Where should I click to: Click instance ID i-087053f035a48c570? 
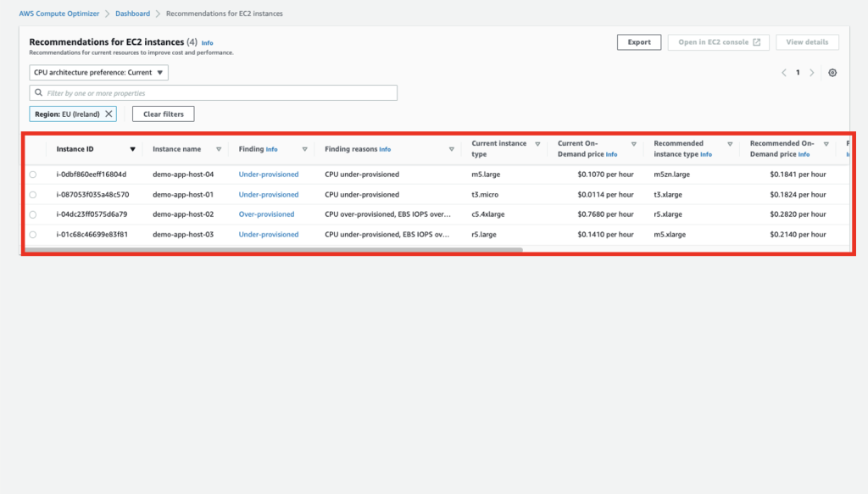pyautogui.click(x=92, y=195)
